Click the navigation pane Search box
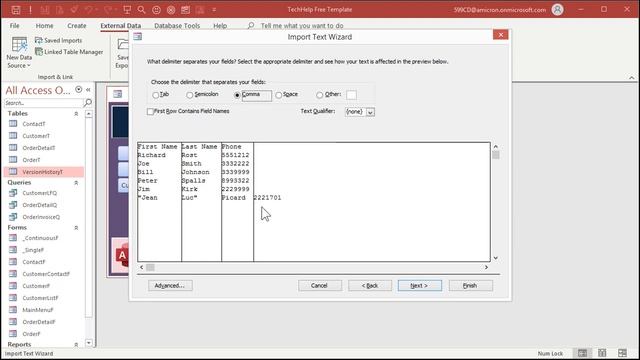Viewport: 640px width, 360px height. point(43,103)
